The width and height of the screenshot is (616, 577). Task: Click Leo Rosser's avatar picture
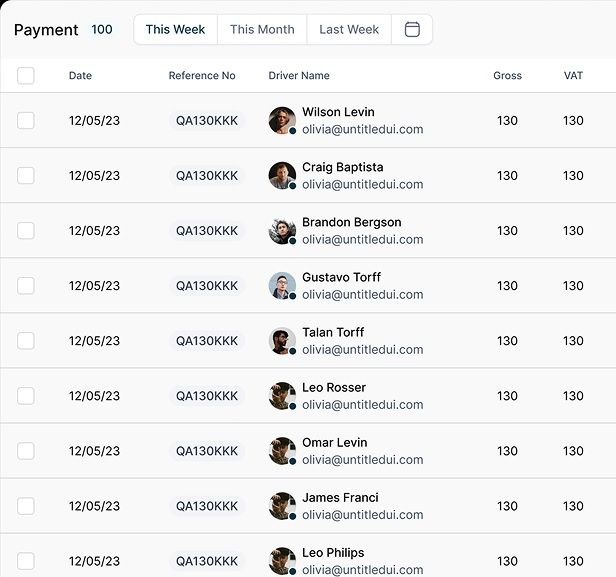tap(282, 396)
